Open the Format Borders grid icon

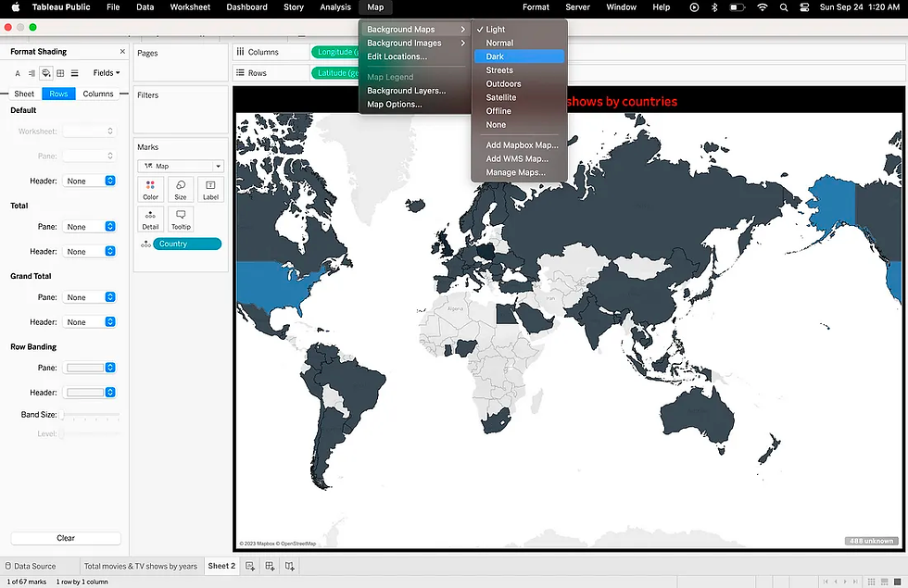[x=60, y=73]
